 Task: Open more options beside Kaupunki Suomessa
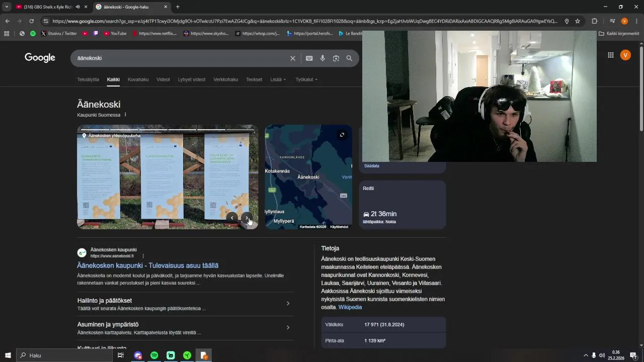tap(125, 115)
